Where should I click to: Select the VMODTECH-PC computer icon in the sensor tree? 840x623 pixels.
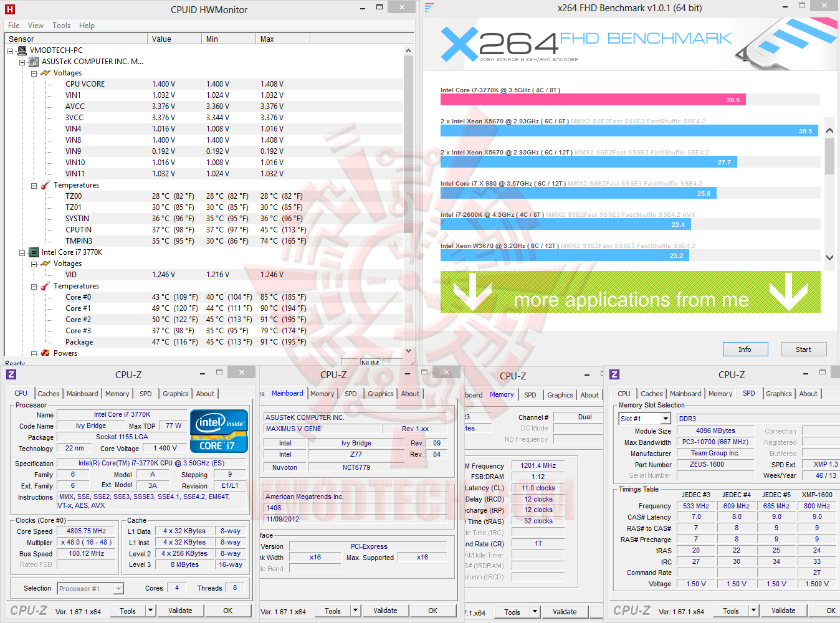[22, 50]
